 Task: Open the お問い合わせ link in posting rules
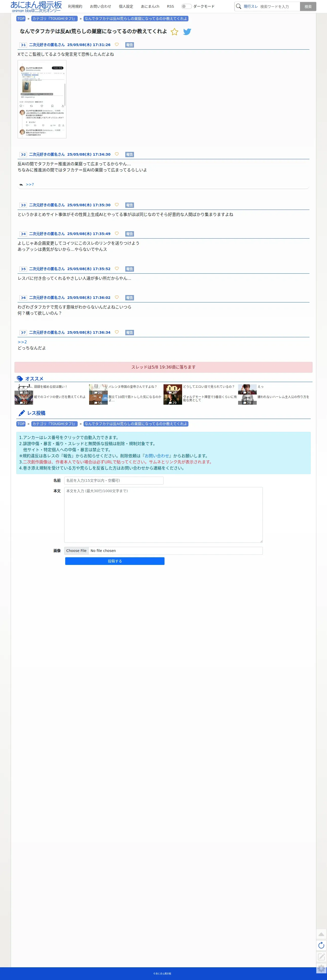coord(157,456)
